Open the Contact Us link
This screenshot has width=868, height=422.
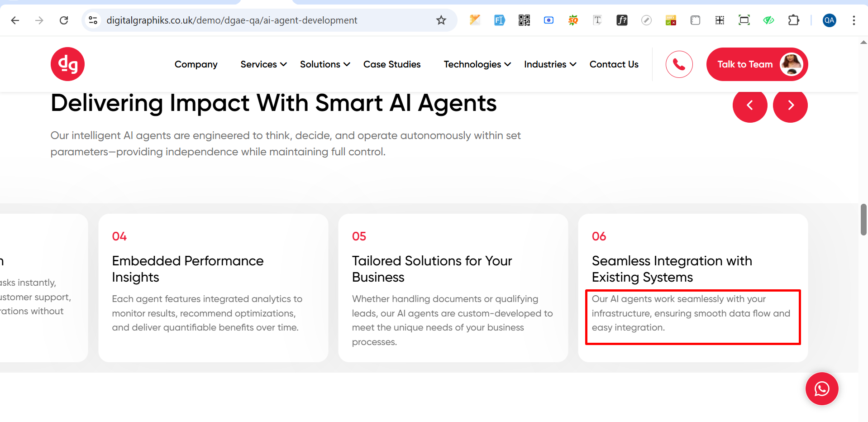pyautogui.click(x=614, y=64)
